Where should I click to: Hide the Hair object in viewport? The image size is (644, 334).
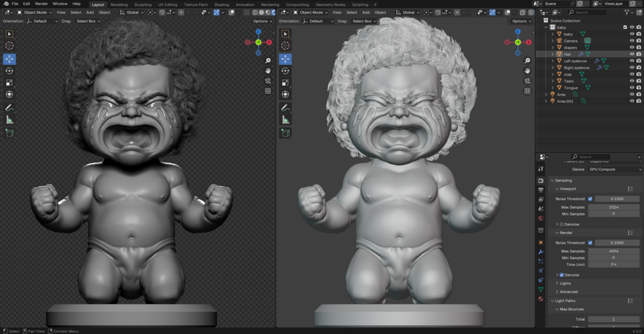pyautogui.click(x=632, y=54)
